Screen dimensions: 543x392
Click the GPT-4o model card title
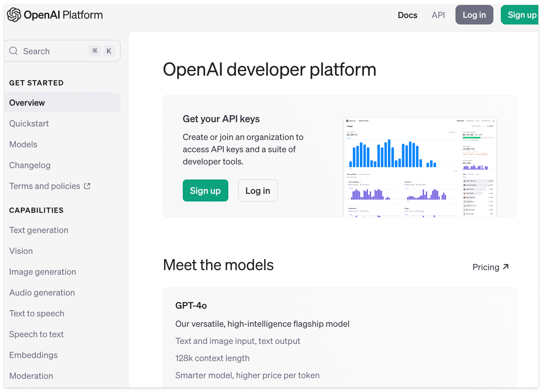(x=191, y=305)
